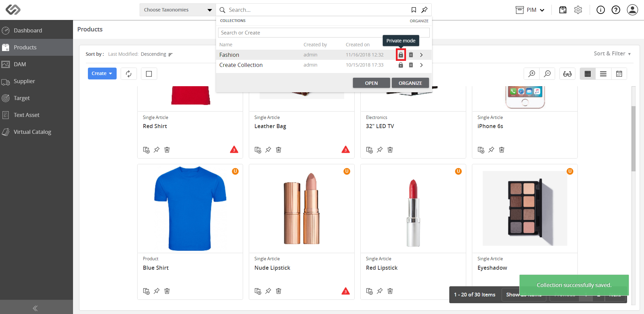This screenshot has height=314, width=644.
Task: Collapse the left sidebar
Action: click(x=35, y=308)
